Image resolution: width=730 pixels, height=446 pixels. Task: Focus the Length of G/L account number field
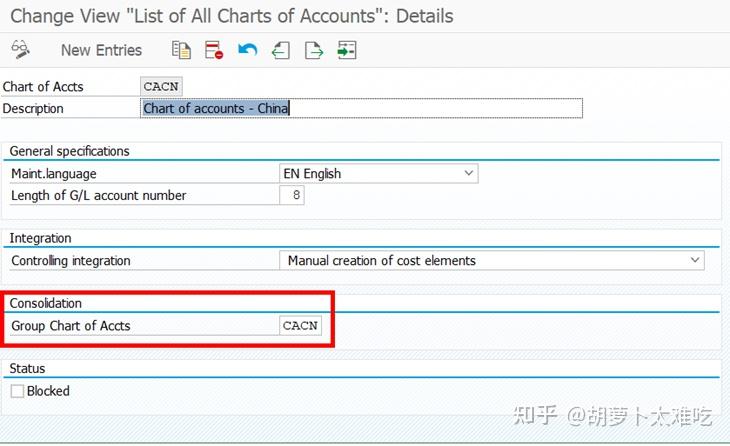291,196
